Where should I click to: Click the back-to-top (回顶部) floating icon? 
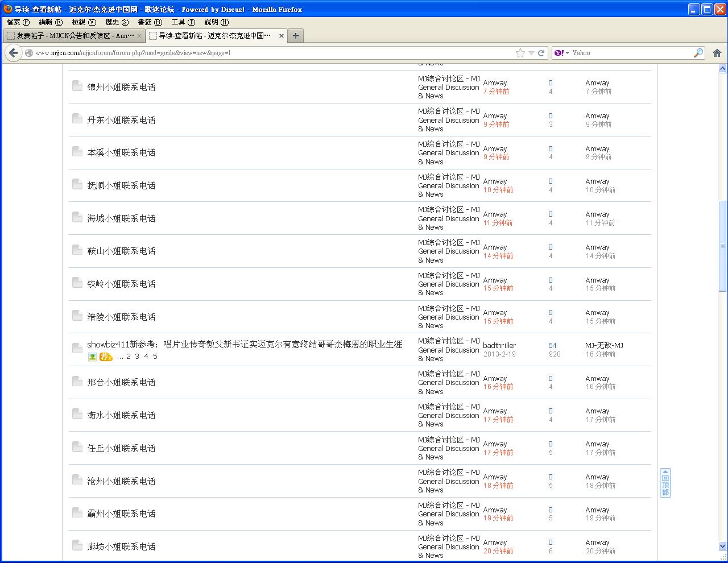point(665,483)
